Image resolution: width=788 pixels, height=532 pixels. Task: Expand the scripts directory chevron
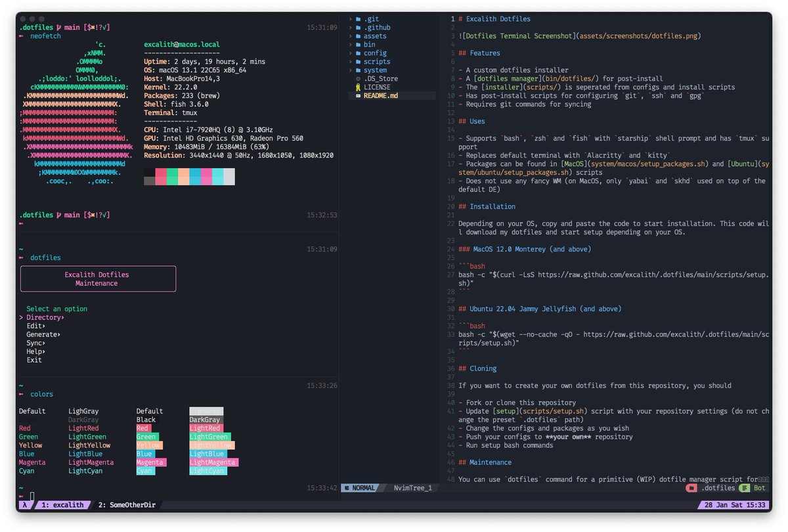tap(350, 62)
